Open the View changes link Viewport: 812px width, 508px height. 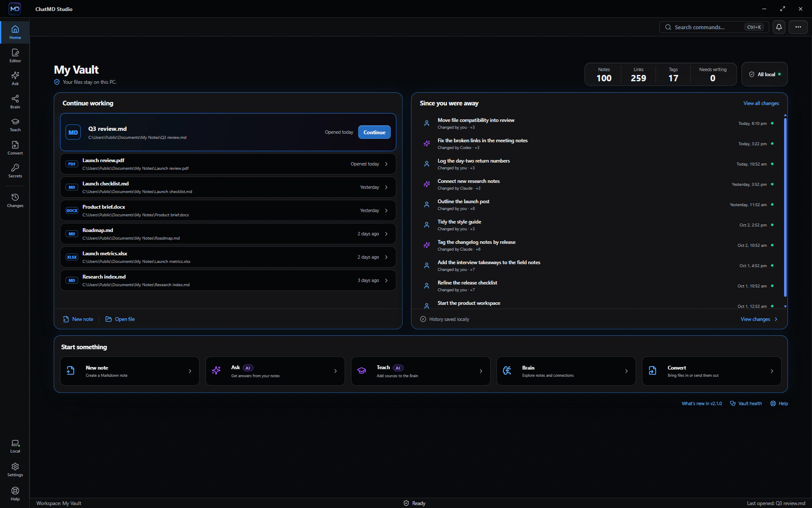point(759,319)
